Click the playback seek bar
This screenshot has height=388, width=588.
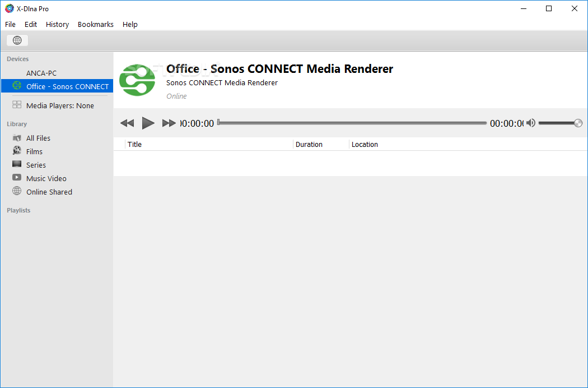[352, 123]
